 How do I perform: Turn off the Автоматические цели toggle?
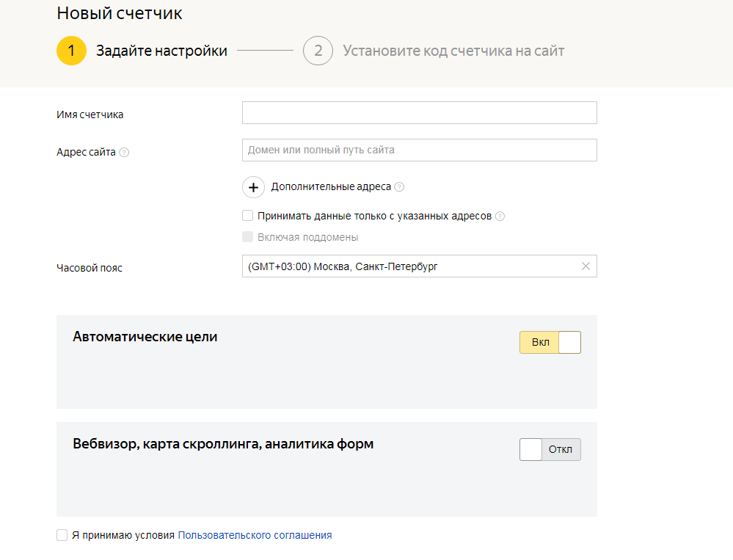(550, 342)
